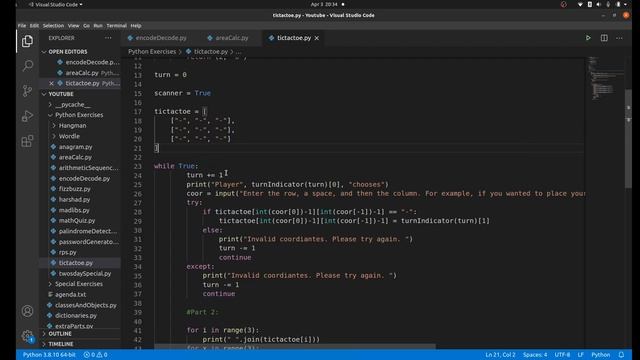Expand the Outline section
Screen dimensions: 640x360
coord(60,334)
